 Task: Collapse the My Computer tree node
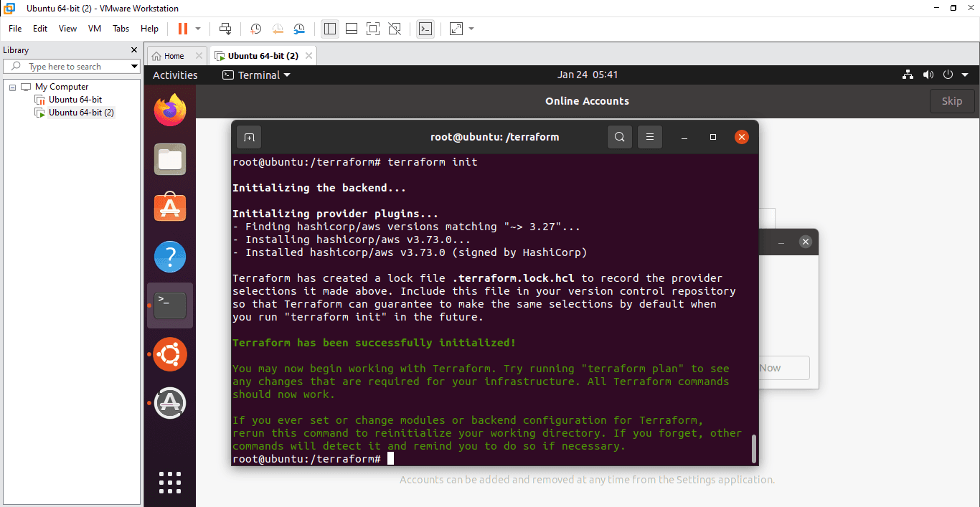coord(13,87)
